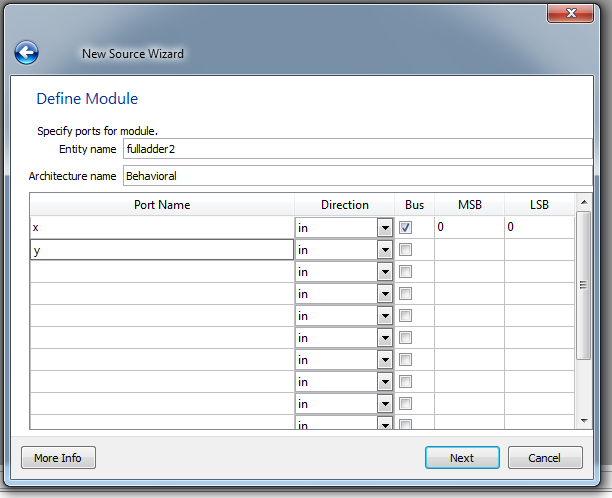Open Direction dropdown for port x
The image size is (612, 498).
pyautogui.click(x=384, y=228)
